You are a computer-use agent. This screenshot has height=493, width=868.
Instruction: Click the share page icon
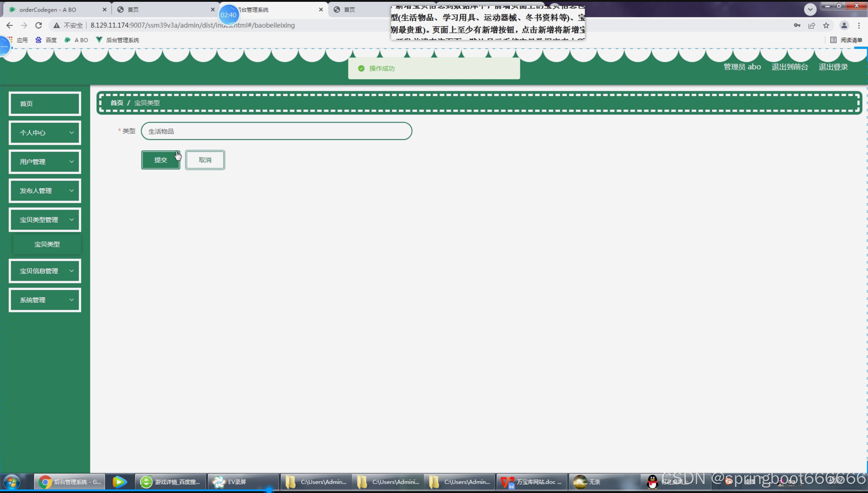[x=811, y=25]
